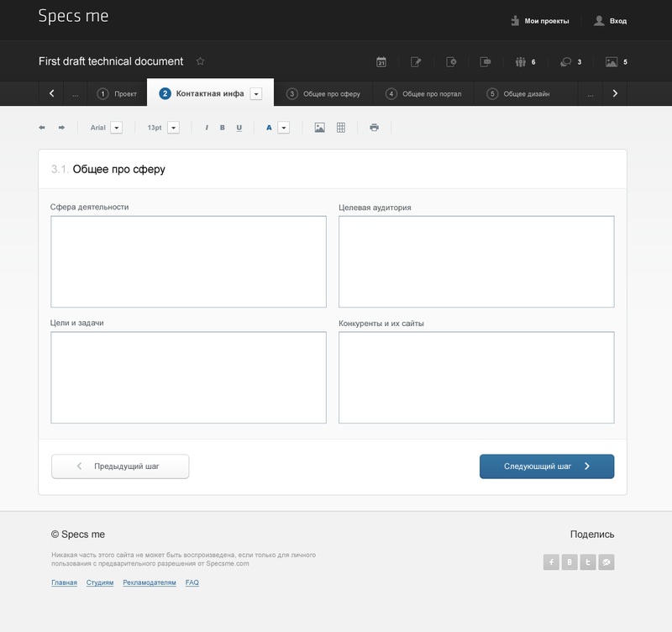This screenshot has width=672, height=632.
Task: Click the Предыдущий шаг button
Action: pyautogui.click(x=120, y=466)
